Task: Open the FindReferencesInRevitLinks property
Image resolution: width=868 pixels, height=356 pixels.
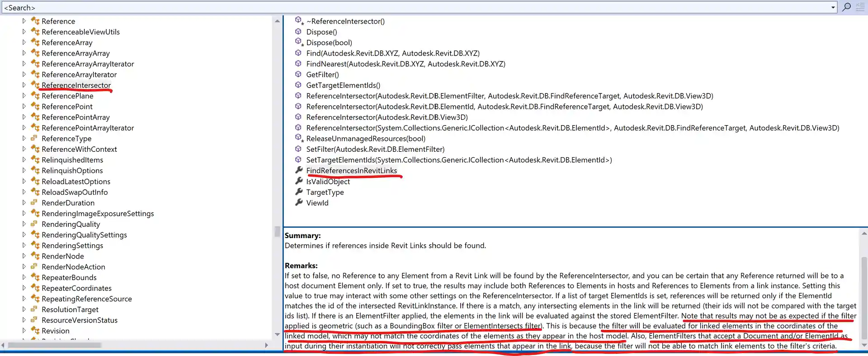Action: point(351,170)
